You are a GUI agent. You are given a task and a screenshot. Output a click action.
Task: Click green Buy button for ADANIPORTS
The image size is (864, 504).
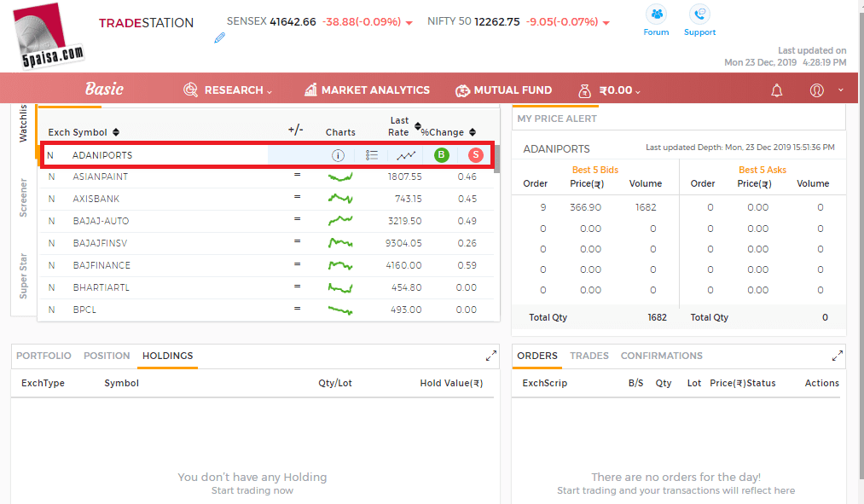click(441, 155)
